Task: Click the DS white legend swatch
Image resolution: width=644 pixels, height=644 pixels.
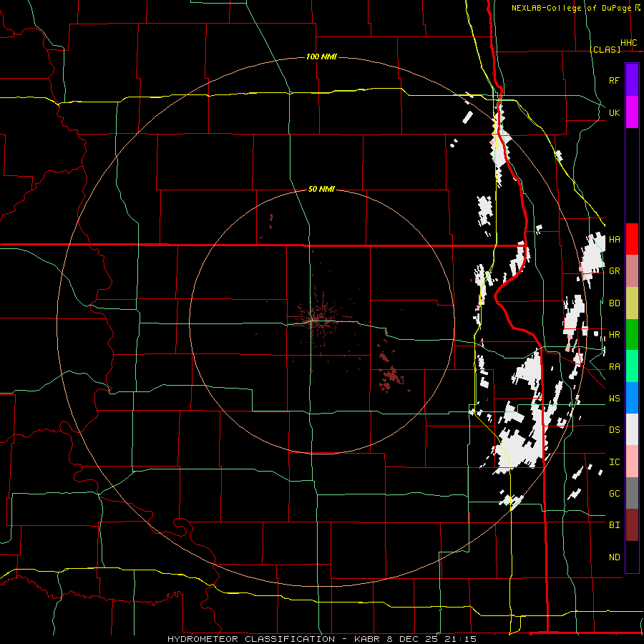Action: point(632,429)
